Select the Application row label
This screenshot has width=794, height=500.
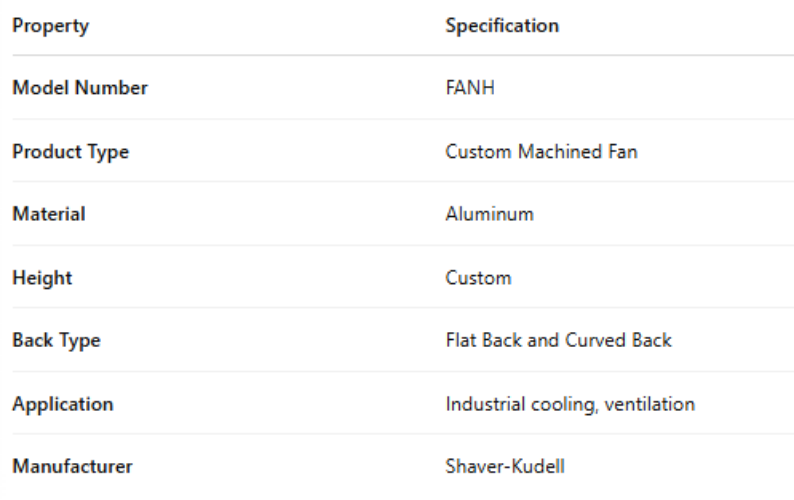coord(62,405)
